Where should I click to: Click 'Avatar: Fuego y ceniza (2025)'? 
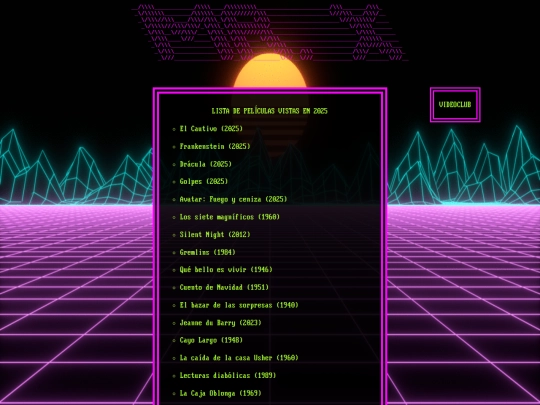pos(233,199)
